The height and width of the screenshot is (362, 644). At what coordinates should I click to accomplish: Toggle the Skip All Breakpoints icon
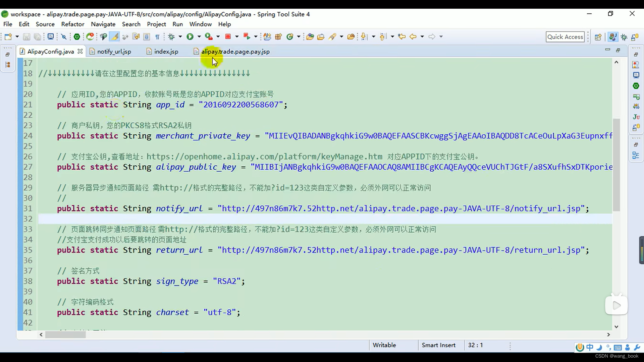click(x=64, y=37)
